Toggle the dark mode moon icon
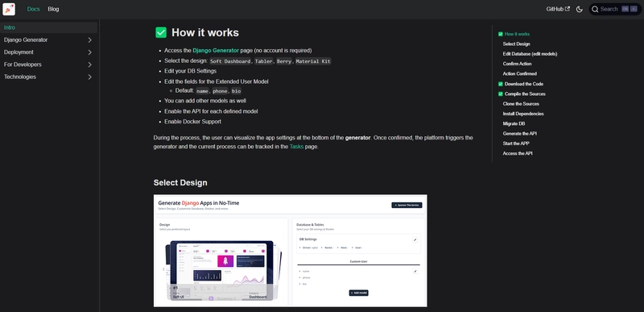 [x=580, y=9]
